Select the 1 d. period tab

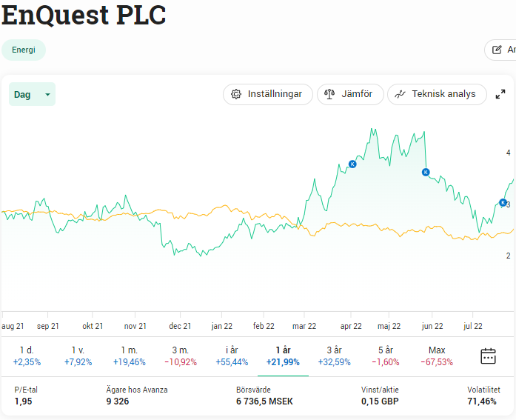click(27, 356)
